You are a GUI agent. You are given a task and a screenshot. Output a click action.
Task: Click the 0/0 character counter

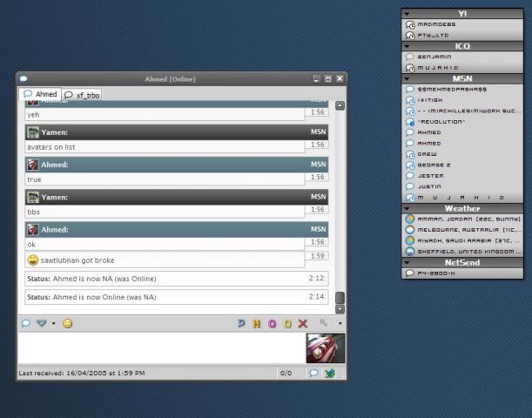click(286, 374)
